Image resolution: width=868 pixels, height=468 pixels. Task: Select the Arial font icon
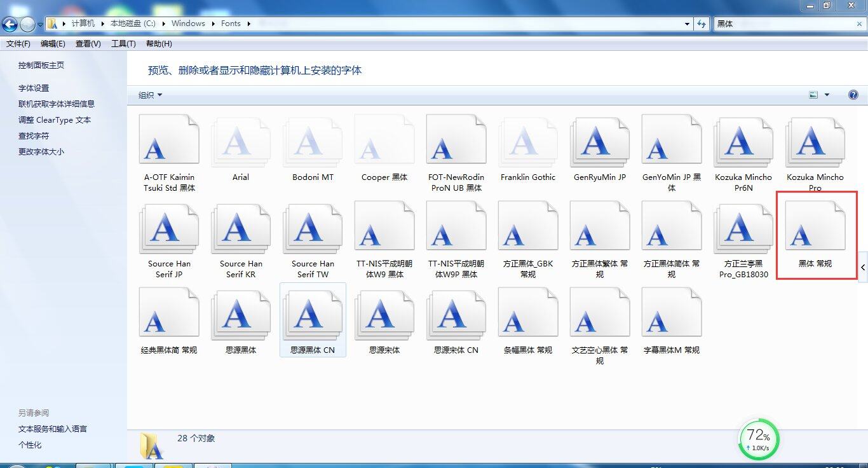[241, 141]
